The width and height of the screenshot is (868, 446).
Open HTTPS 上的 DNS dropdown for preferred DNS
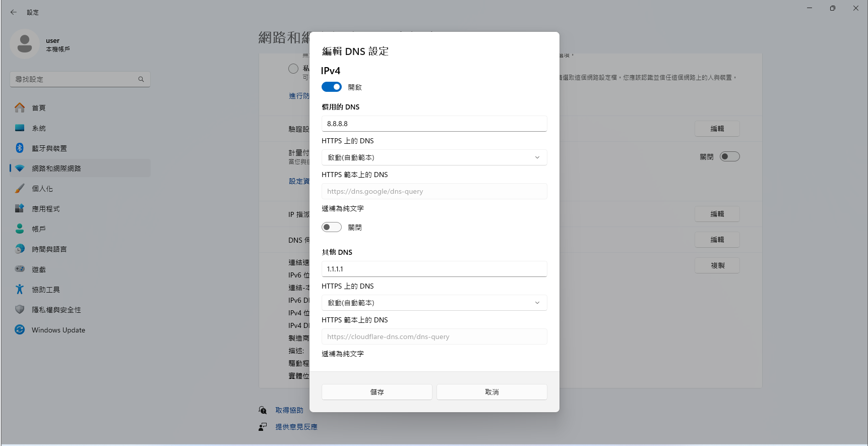[x=435, y=157]
